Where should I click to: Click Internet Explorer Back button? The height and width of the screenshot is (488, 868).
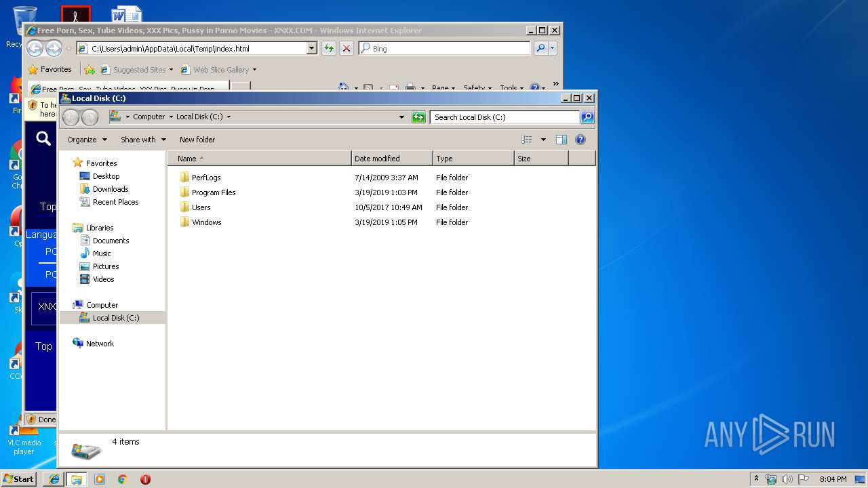35,48
